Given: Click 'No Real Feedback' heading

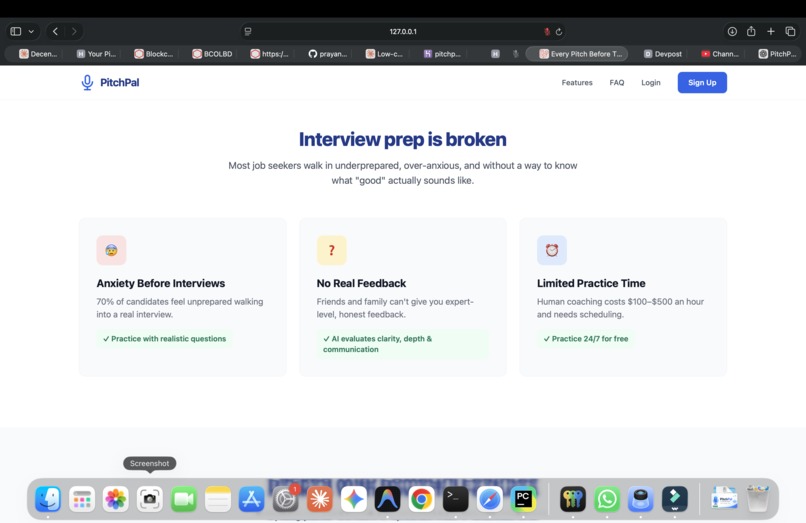Looking at the screenshot, I should click(x=361, y=283).
